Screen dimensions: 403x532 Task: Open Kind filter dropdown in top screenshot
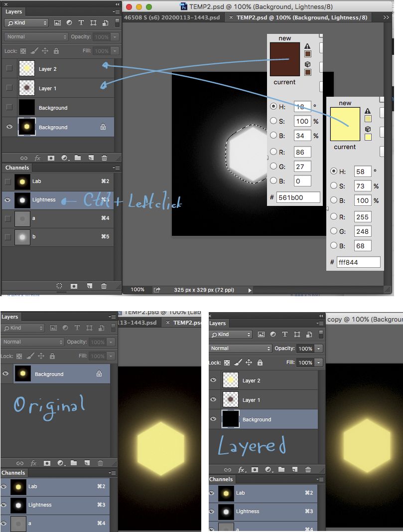coord(26,23)
